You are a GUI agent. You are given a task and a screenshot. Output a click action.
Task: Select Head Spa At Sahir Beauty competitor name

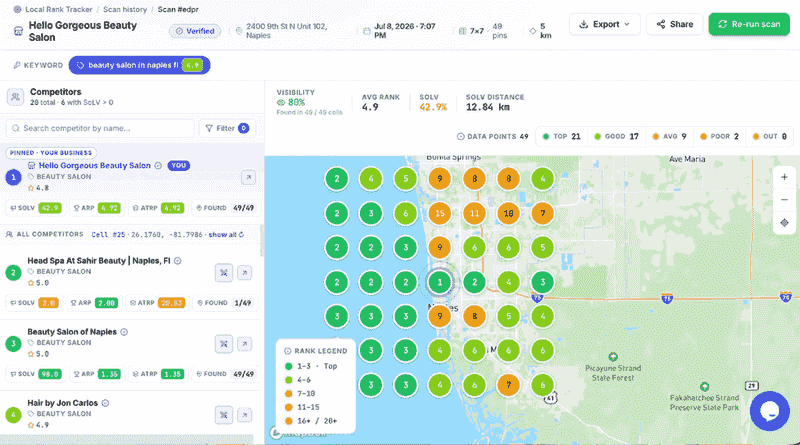point(99,261)
